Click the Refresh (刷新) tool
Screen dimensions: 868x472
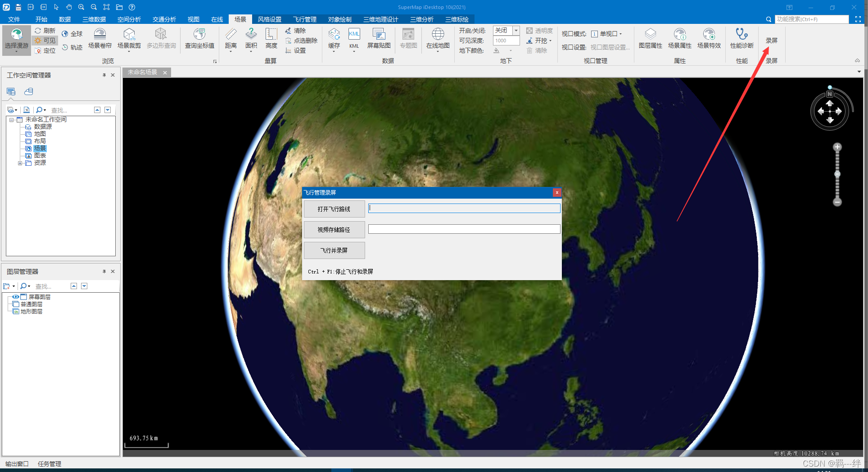[x=45, y=31]
